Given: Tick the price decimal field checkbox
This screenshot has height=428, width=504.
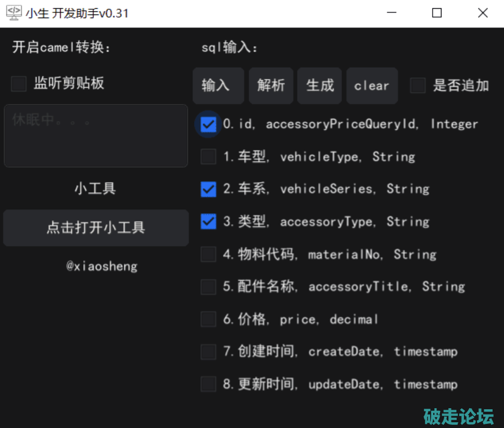Looking at the screenshot, I should pyautogui.click(x=209, y=319).
